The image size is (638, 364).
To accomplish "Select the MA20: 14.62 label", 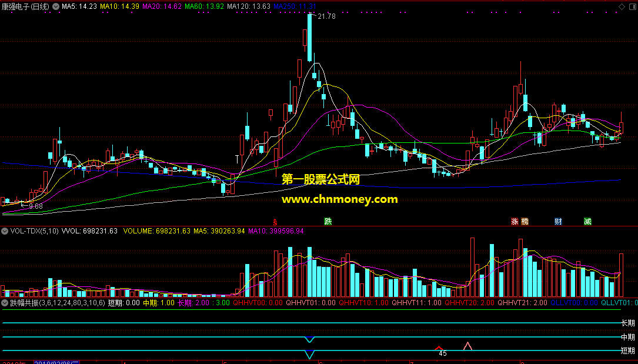I will coord(162,6).
